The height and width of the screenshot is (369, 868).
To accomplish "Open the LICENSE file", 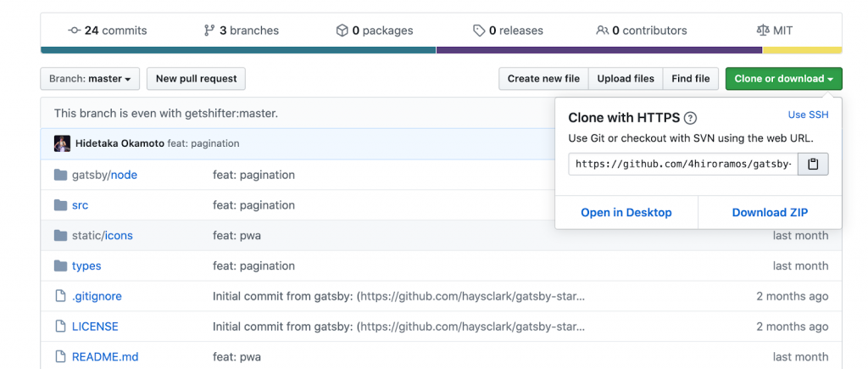I will [x=95, y=327].
